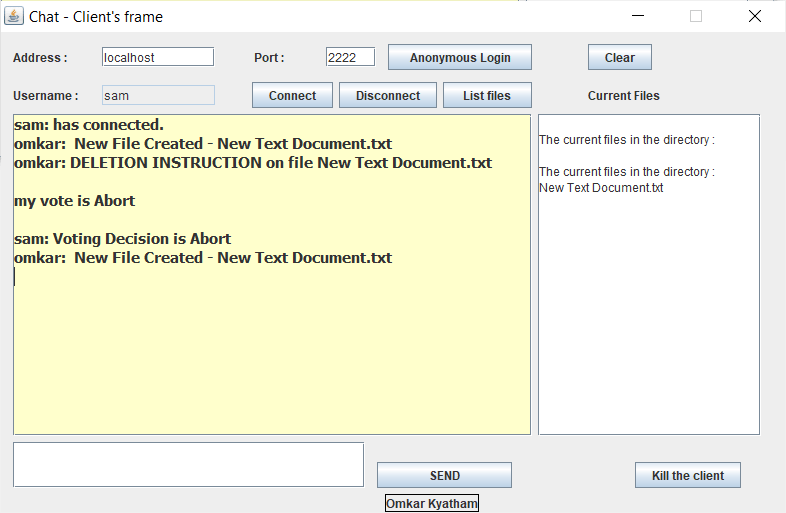This screenshot has width=786, height=513.
Task: Select the Port field with 2222
Action: pyautogui.click(x=350, y=57)
